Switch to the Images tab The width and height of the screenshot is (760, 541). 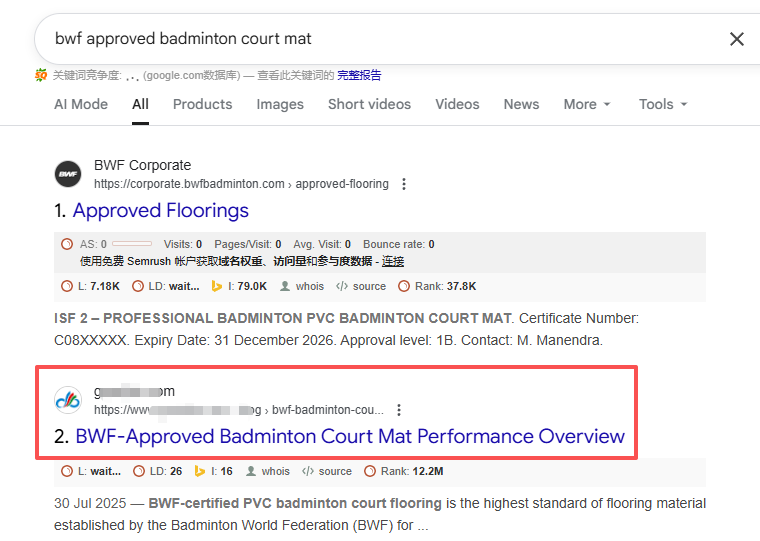pyautogui.click(x=280, y=104)
